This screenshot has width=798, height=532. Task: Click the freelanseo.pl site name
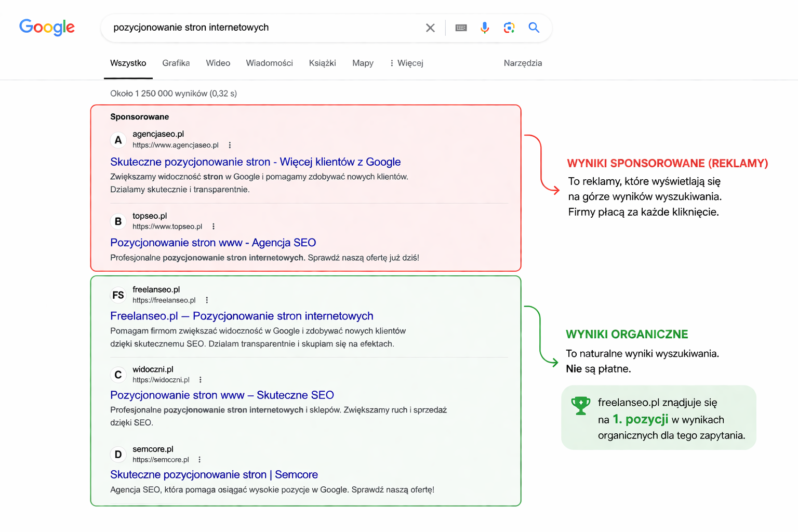point(156,289)
